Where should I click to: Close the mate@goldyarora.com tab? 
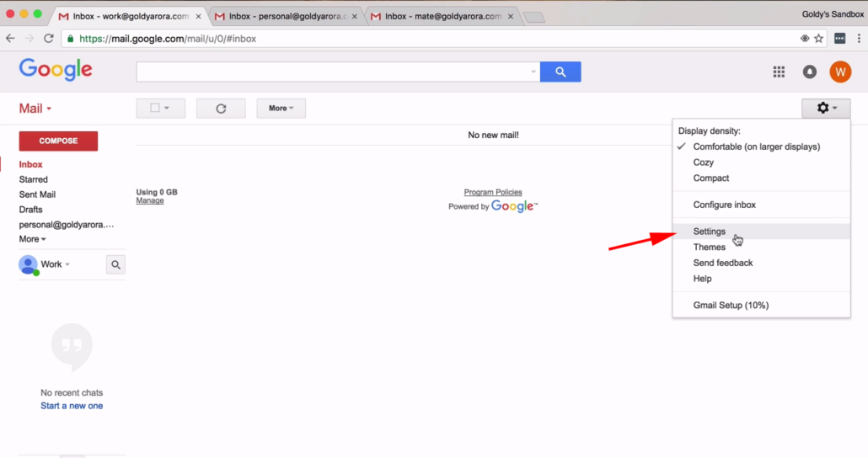coord(511,17)
